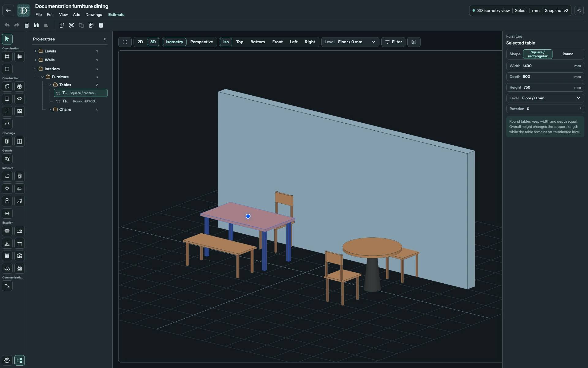The image size is (588, 368).
Task: Select the sofa furniture tool
Action: [20, 189]
